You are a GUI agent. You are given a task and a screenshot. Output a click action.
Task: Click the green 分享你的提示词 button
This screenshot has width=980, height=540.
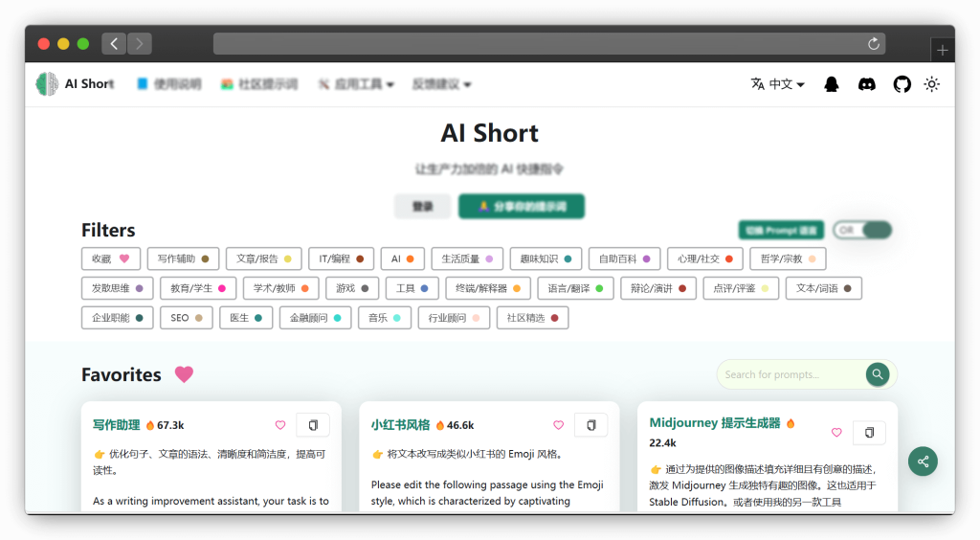[522, 206]
